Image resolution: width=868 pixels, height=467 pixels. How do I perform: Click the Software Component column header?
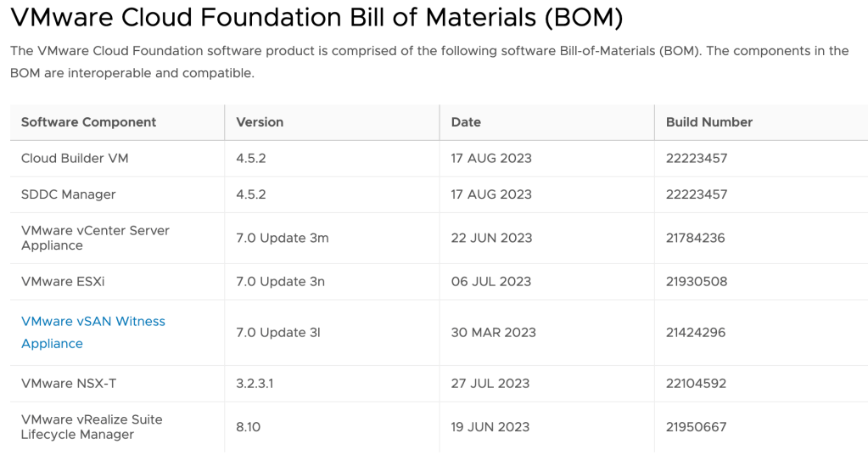coord(88,122)
